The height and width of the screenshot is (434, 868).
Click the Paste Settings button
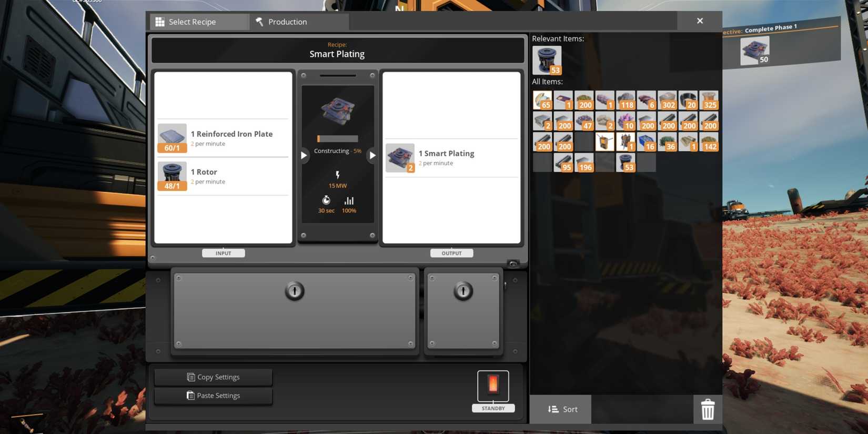(213, 395)
